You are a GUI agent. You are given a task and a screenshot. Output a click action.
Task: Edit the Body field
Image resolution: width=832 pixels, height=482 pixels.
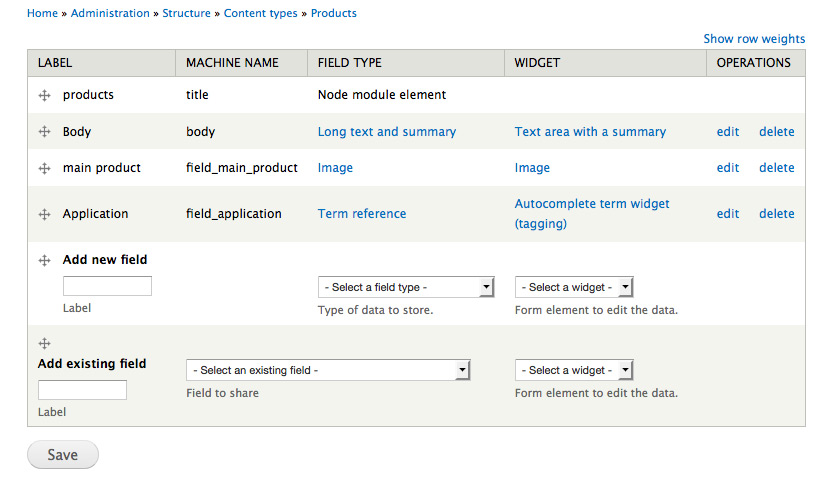tap(727, 132)
